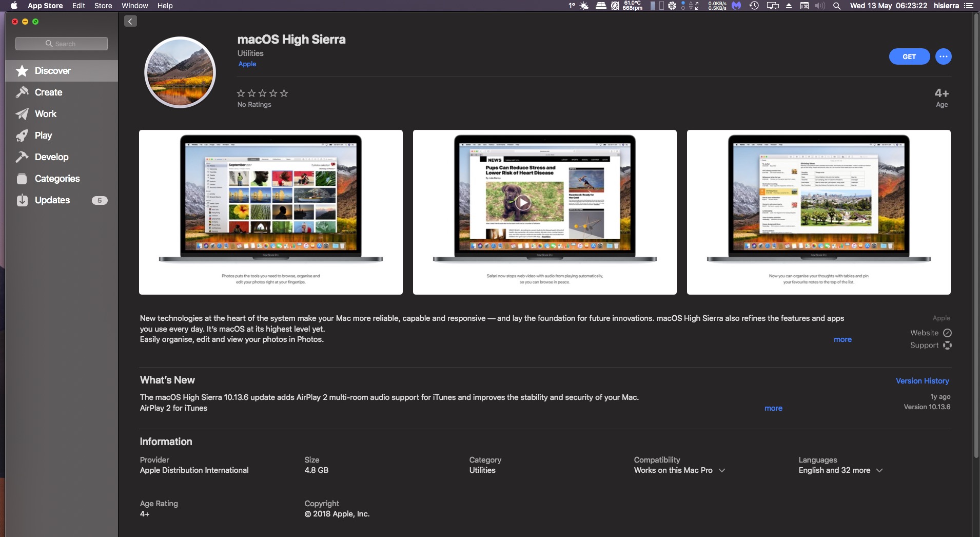Go to the Work section in the sidebar

(x=62, y=114)
